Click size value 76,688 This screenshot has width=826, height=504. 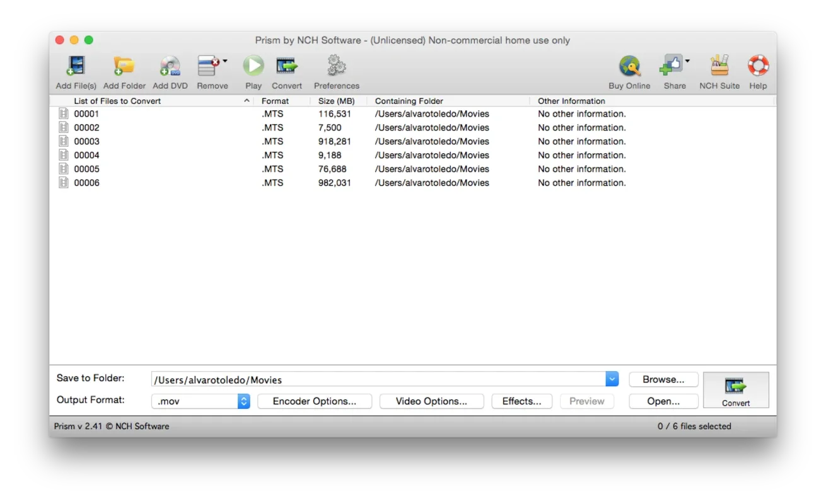333,169
